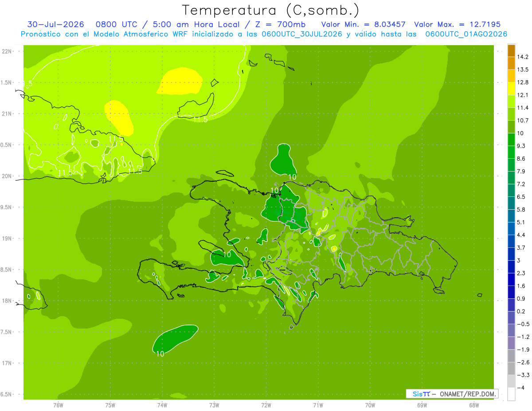Click the '22N' latitude axis label
The width and height of the screenshot is (532, 411).
click(8, 51)
